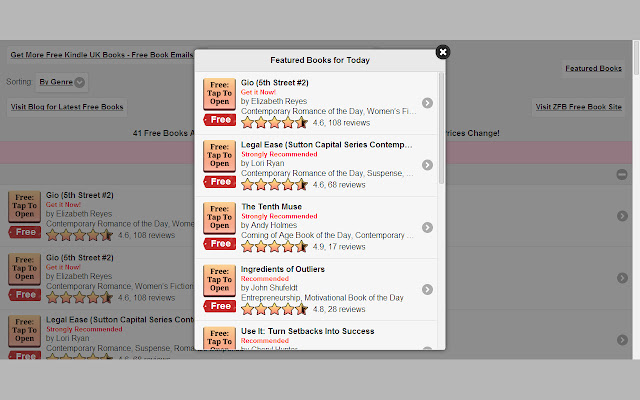Tap the Free cover of Gio in popup

point(219,102)
